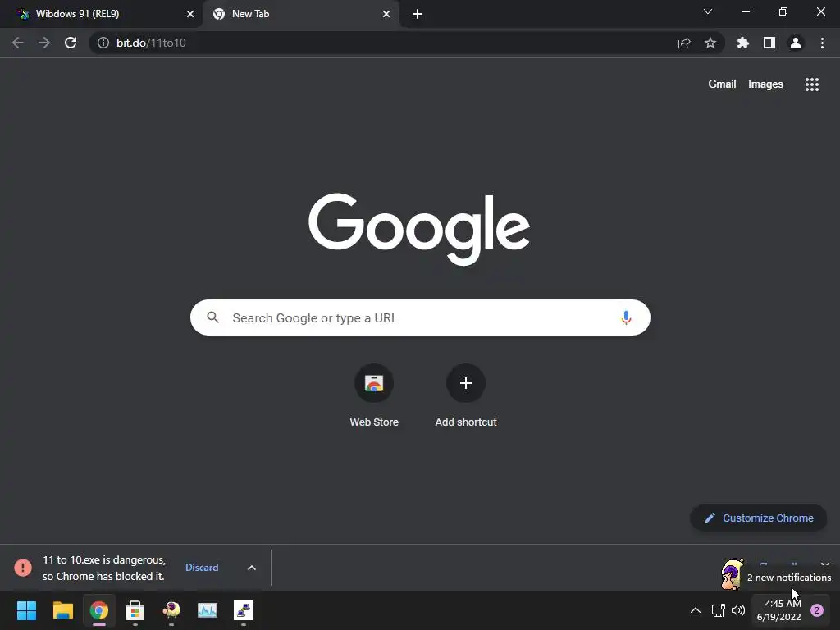Image resolution: width=840 pixels, height=630 pixels.
Task: Bookmark this tab with the star icon
Action: (x=710, y=43)
